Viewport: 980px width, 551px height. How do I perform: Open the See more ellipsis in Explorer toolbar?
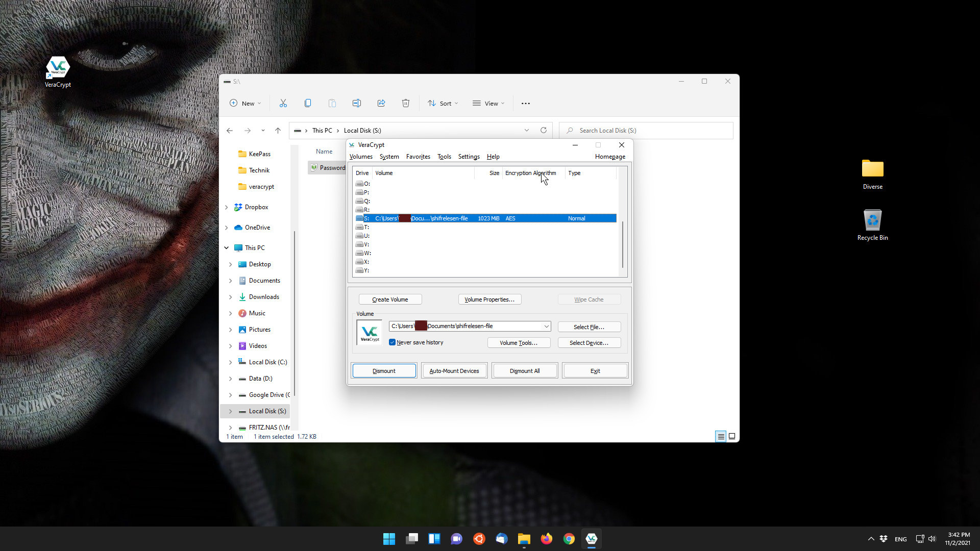pyautogui.click(x=526, y=103)
